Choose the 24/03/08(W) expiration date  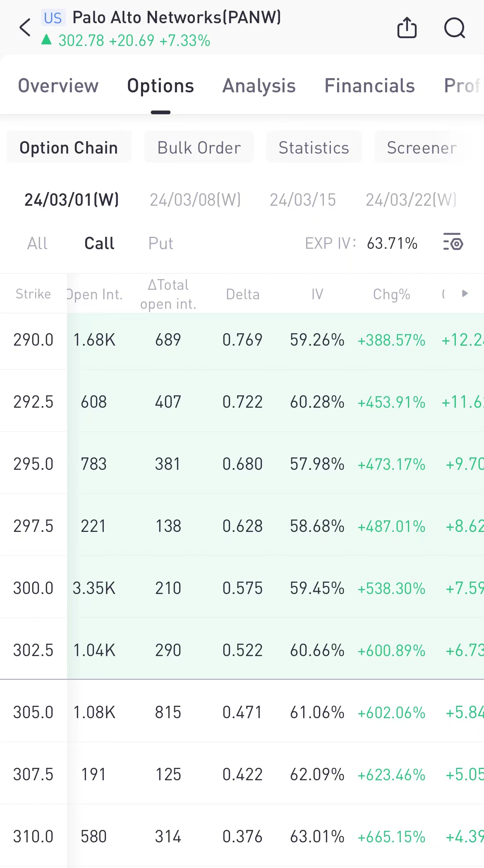click(x=195, y=200)
